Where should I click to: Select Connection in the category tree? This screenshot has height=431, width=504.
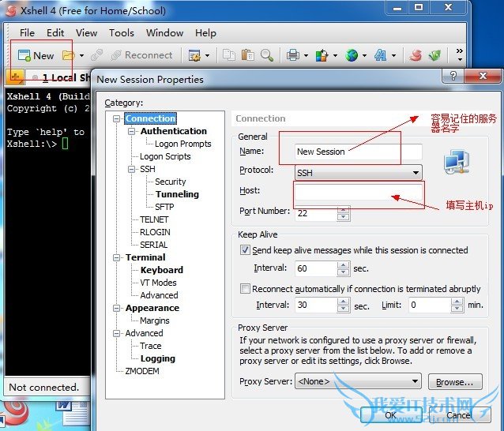click(x=150, y=118)
